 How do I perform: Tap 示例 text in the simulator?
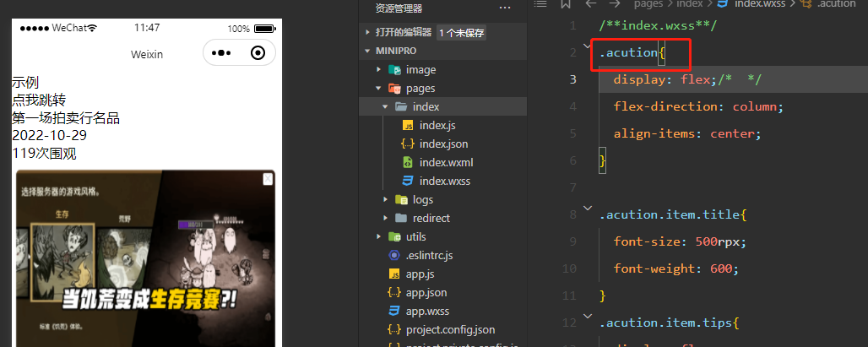[25, 83]
